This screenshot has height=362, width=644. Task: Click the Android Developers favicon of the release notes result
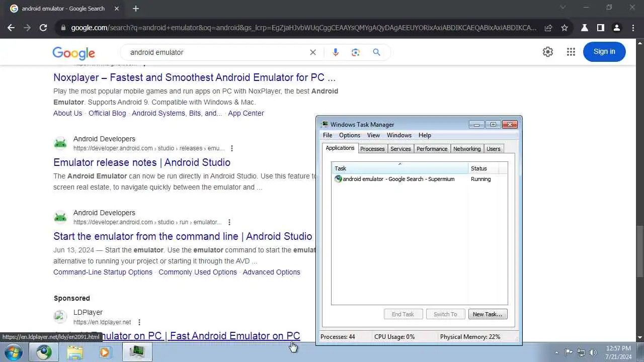(x=60, y=143)
